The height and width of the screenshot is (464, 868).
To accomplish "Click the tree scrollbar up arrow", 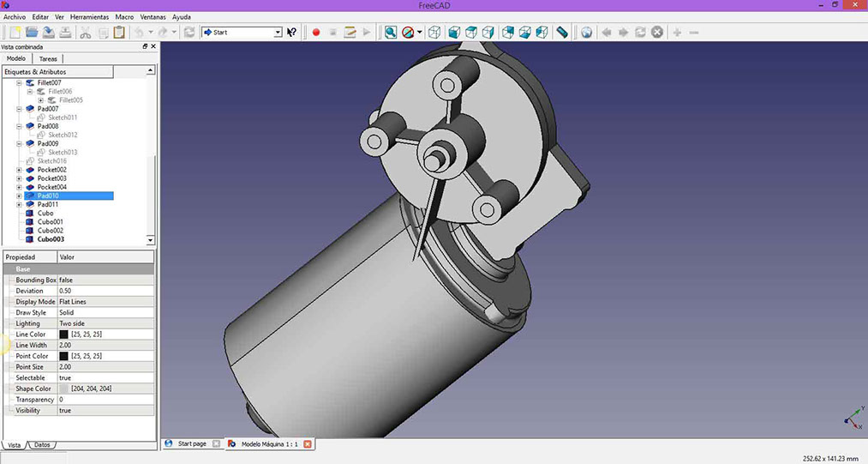I will pyautogui.click(x=150, y=70).
